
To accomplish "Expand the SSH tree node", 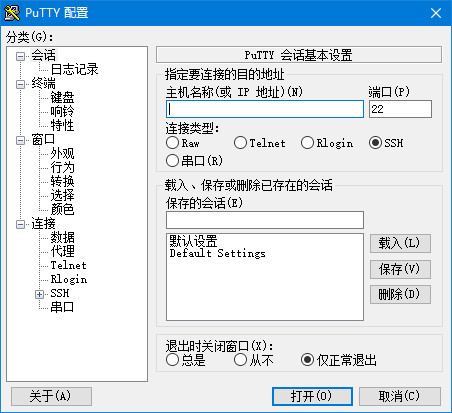I will tap(39, 294).
